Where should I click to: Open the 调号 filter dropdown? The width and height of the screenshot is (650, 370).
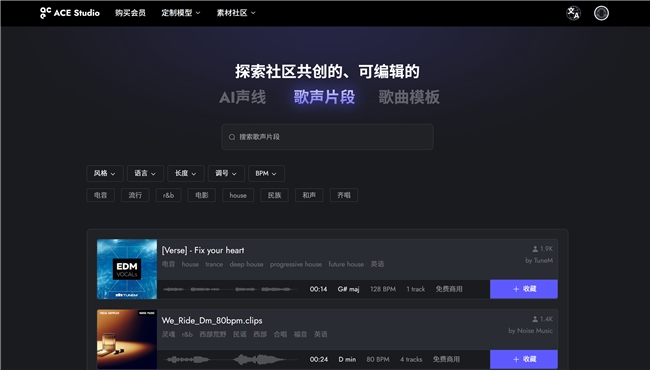226,174
